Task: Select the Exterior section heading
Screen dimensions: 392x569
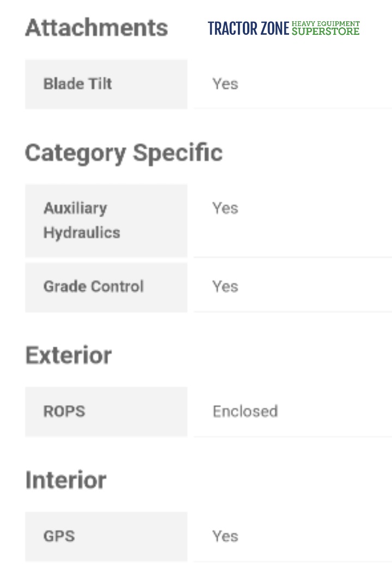Action: point(69,356)
